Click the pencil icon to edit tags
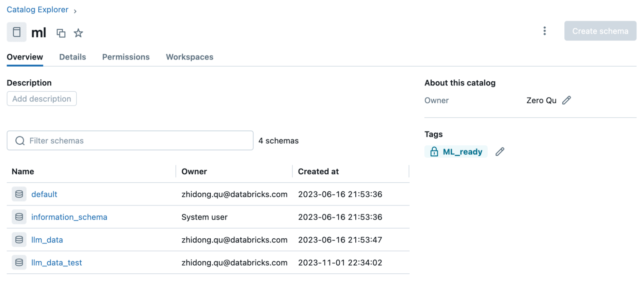This screenshot has height=284, width=644. (x=500, y=152)
